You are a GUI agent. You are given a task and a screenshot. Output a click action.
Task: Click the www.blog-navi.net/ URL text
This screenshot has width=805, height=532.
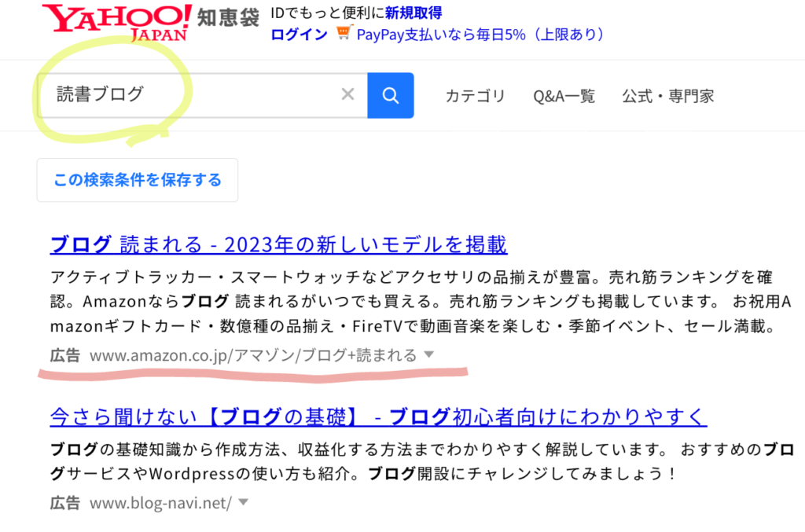point(160,503)
